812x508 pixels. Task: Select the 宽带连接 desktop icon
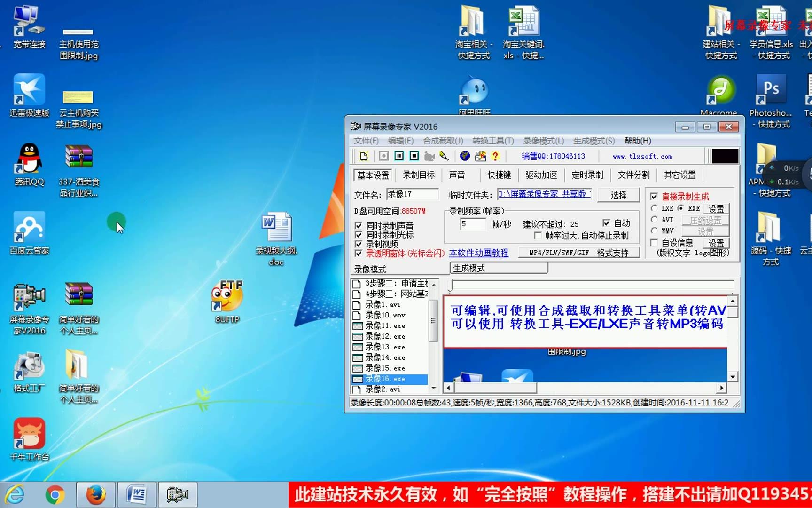29,27
